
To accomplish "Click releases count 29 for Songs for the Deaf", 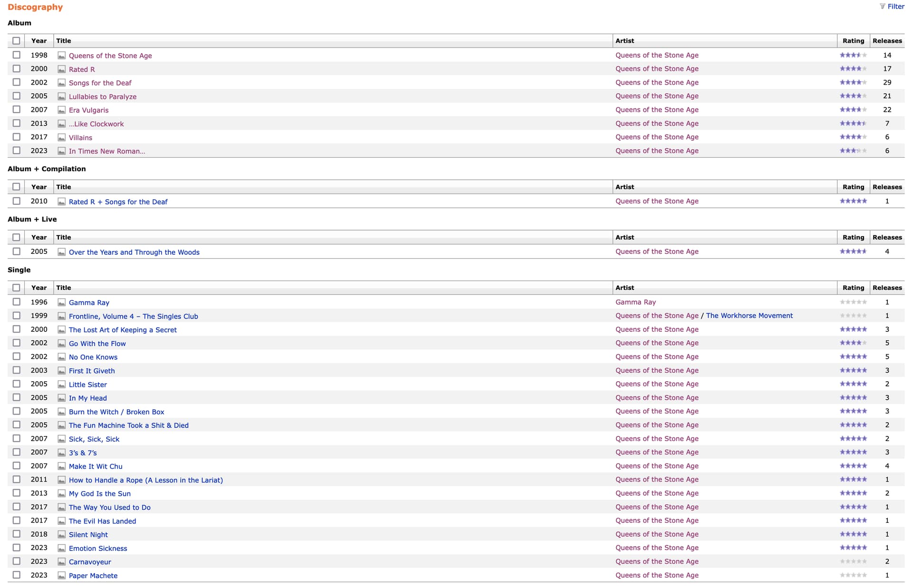I will pyautogui.click(x=887, y=83).
